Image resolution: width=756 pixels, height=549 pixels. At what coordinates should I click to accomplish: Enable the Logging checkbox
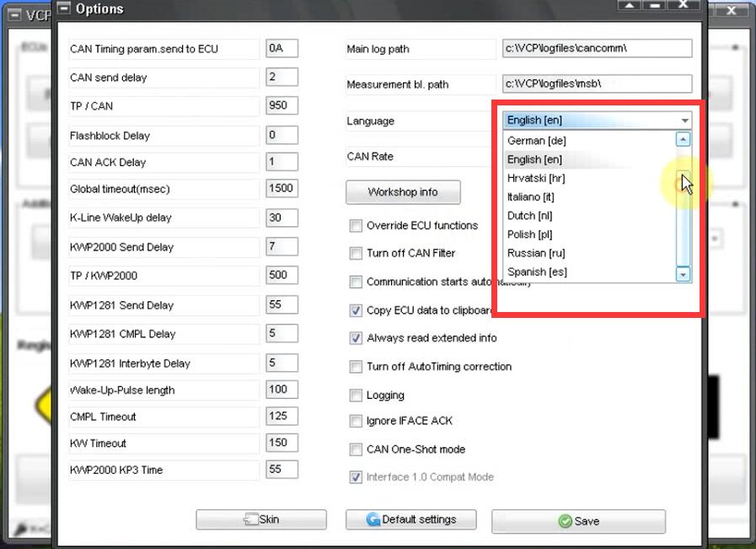[356, 396]
